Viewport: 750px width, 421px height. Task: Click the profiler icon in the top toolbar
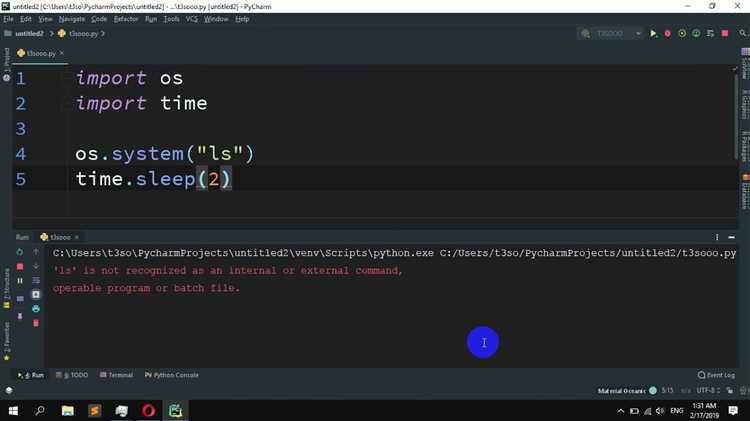[696, 33]
